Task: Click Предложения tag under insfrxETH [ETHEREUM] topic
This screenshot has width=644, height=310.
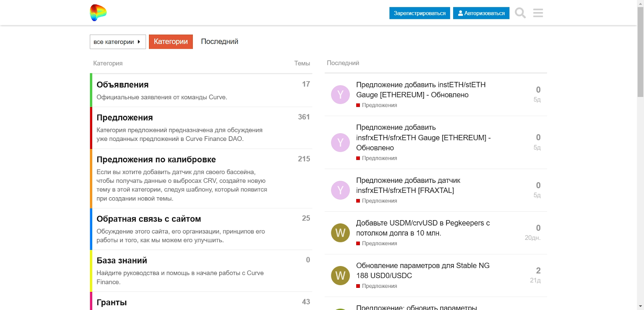Action: coord(377,158)
